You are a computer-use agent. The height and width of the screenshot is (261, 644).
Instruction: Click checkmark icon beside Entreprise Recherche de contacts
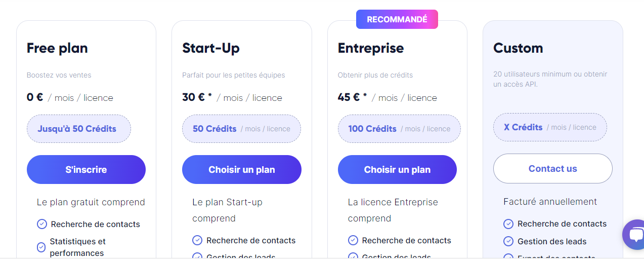[x=353, y=240]
